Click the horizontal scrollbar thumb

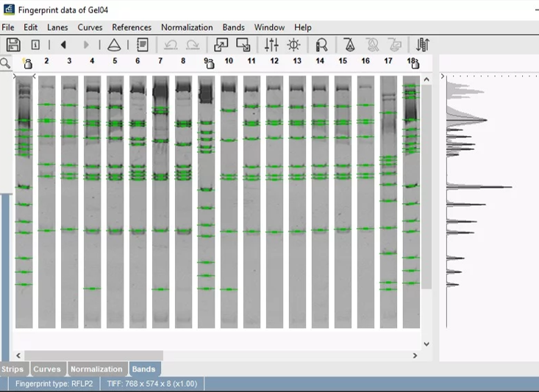tap(93, 355)
